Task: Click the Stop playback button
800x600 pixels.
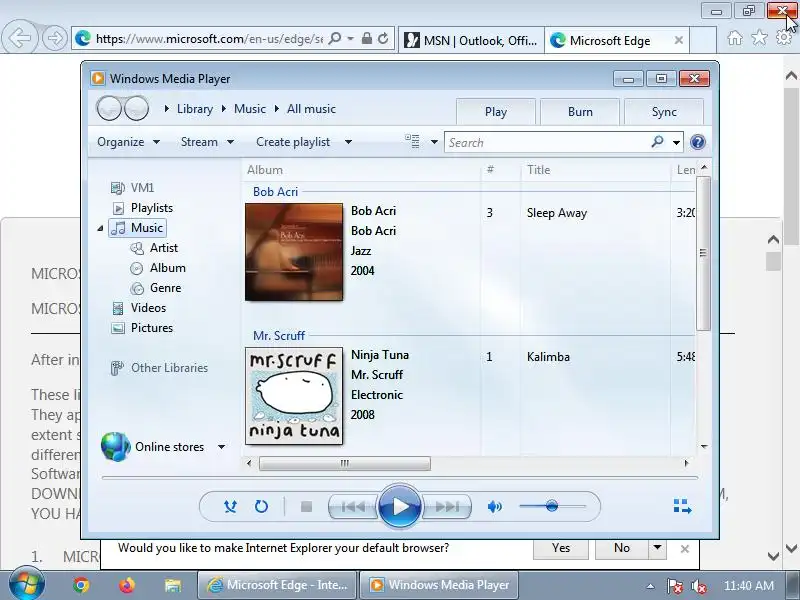Action: click(306, 506)
